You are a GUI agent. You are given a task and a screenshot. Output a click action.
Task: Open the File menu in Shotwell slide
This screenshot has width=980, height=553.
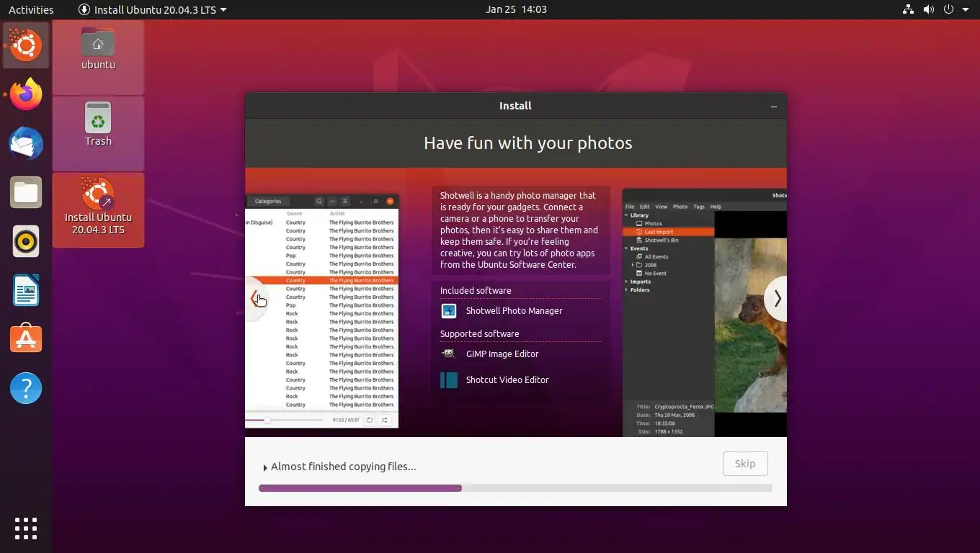(x=630, y=207)
